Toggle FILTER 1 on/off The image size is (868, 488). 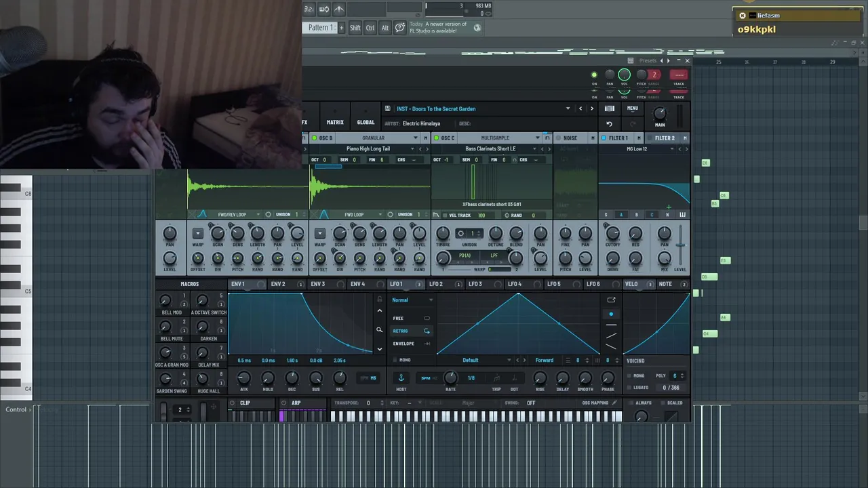[604, 138]
